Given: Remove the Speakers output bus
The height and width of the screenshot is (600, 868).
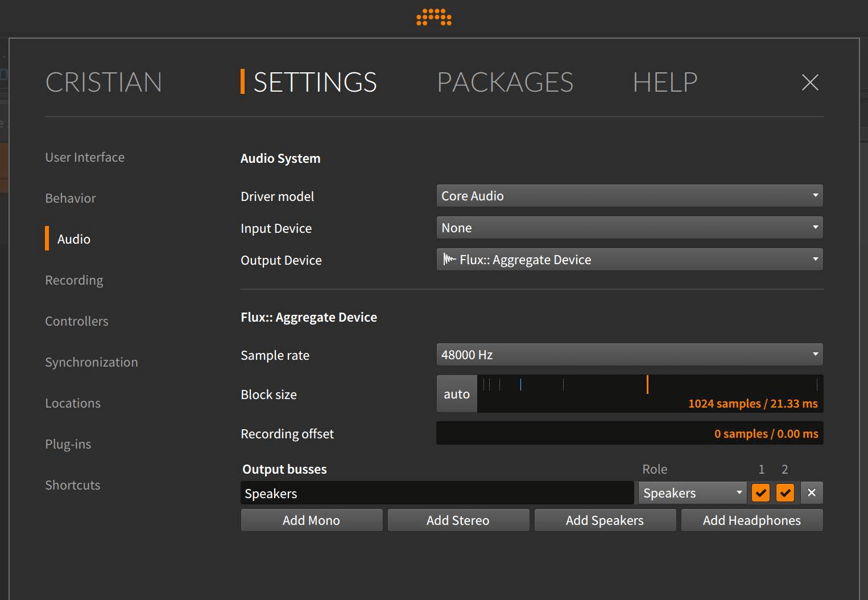Looking at the screenshot, I should click(812, 493).
